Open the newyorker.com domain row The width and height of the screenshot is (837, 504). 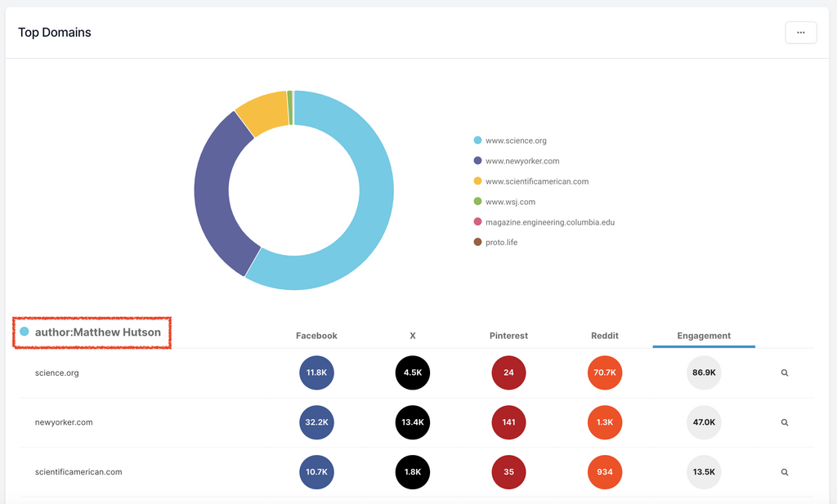coord(64,422)
